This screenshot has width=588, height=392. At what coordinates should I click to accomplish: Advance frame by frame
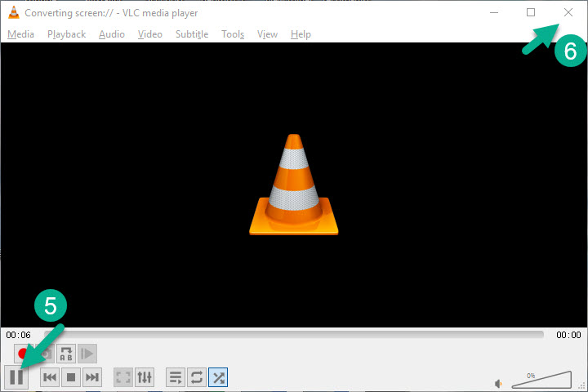[87, 354]
